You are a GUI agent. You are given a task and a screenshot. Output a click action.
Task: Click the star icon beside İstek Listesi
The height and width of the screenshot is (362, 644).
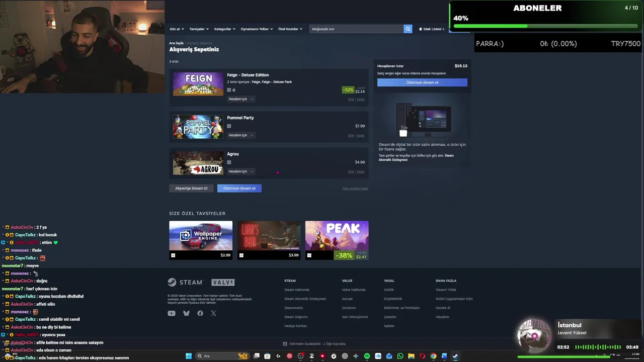tap(421, 29)
